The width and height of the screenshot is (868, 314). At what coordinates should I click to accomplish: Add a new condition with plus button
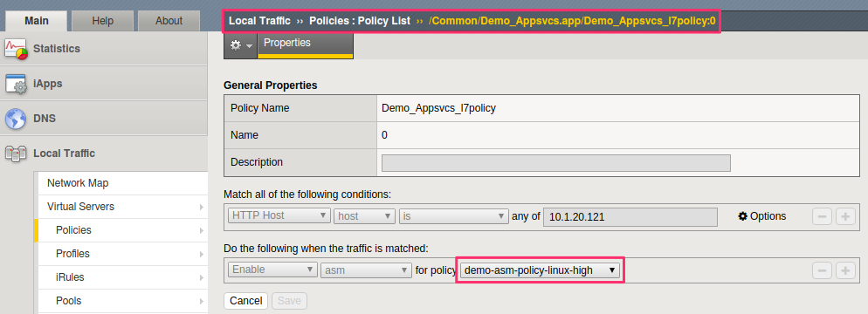(844, 216)
